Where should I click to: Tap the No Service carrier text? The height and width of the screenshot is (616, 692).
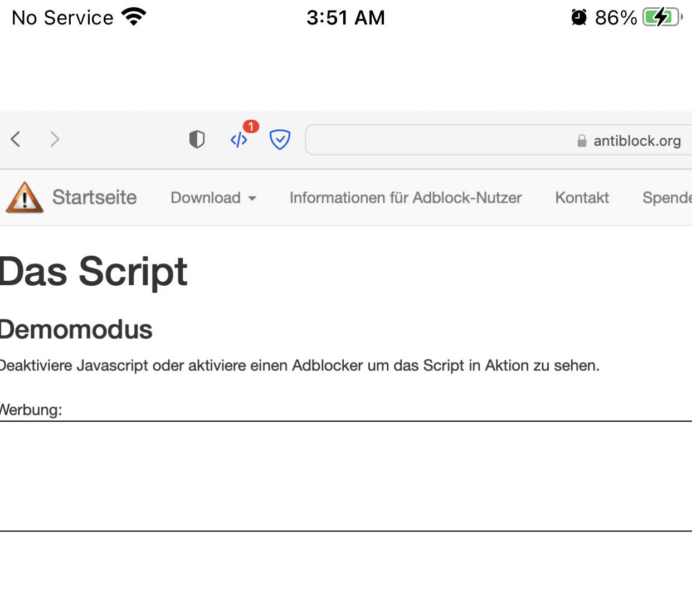62,18
